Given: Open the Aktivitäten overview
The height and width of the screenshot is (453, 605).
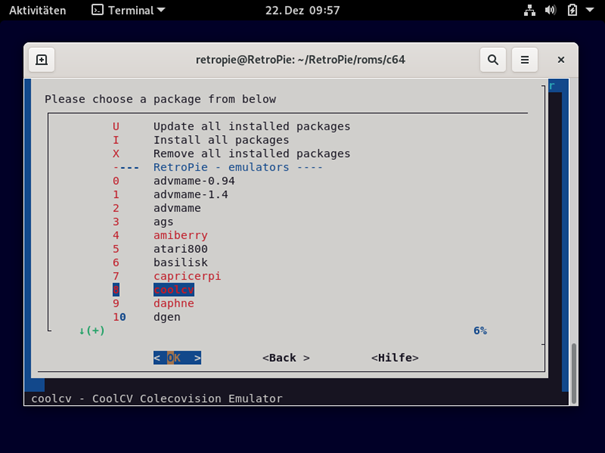Looking at the screenshot, I should click(37, 10).
